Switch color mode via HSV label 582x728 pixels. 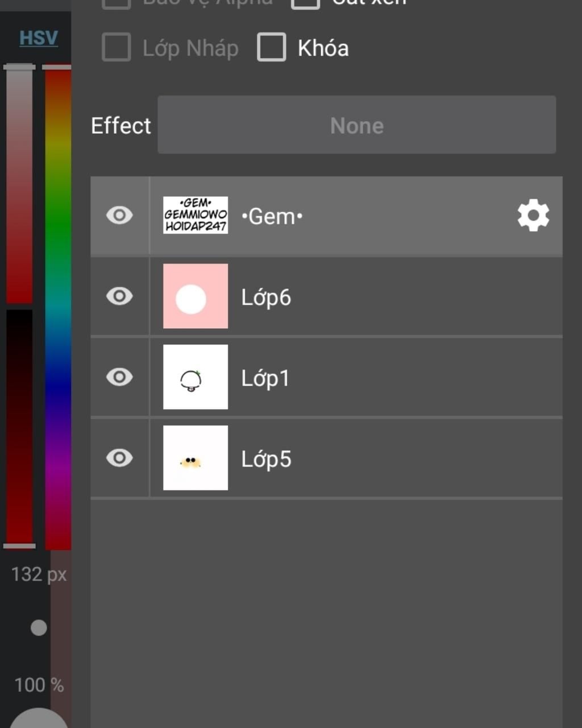pyautogui.click(x=39, y=38)
